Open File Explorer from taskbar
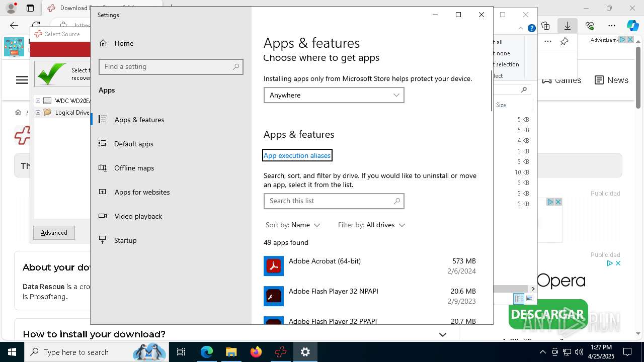Viewport: 644px width, 362px height. click(x=231, y=352)
